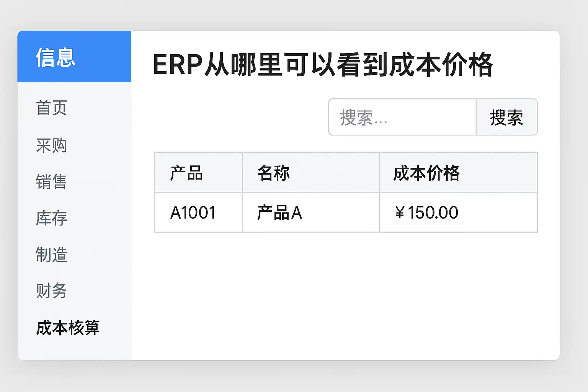Open the 首页 sidebar menu item
The height and width of the screenshot is (392, 588).
click(x=52, y=108)
